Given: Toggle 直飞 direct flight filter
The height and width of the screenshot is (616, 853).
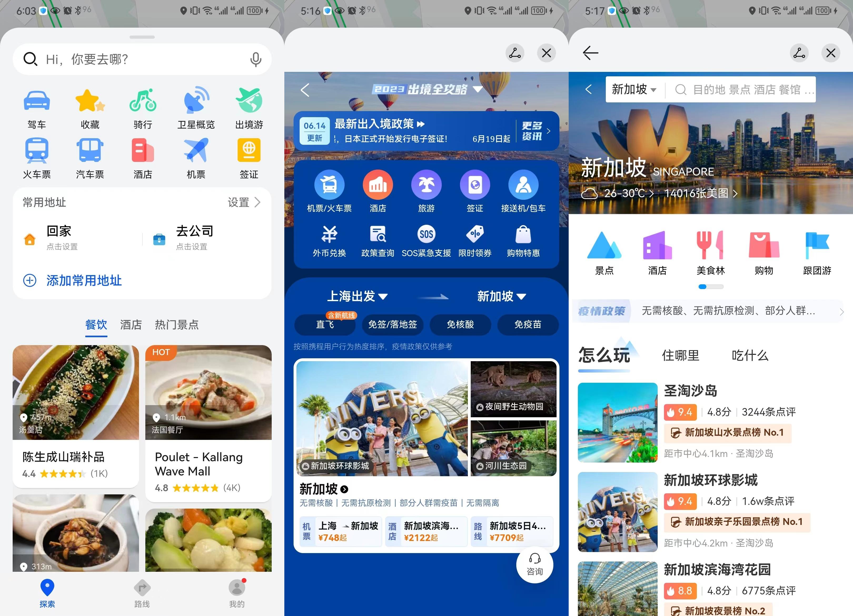Looking at the screenshot, I should [x=325, y=325].
